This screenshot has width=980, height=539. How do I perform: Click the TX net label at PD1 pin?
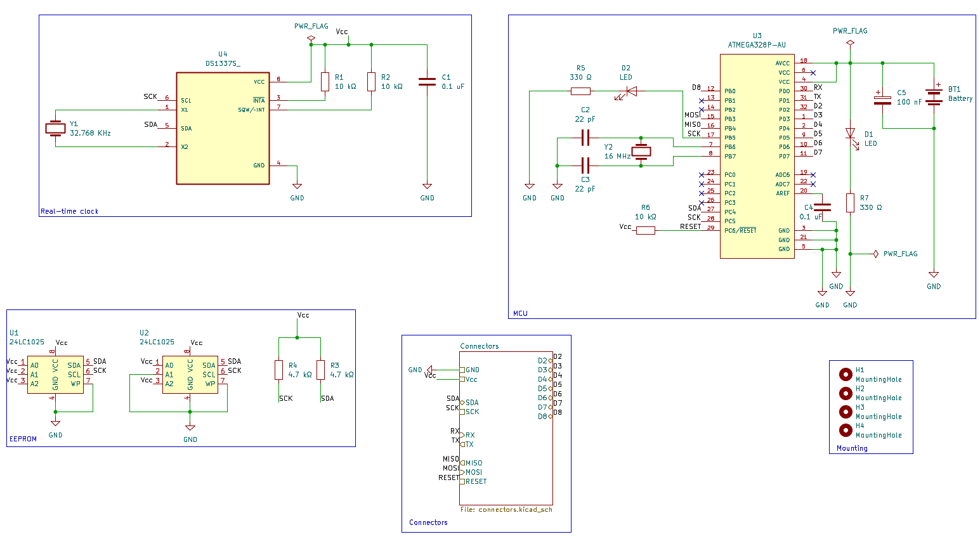818,97
